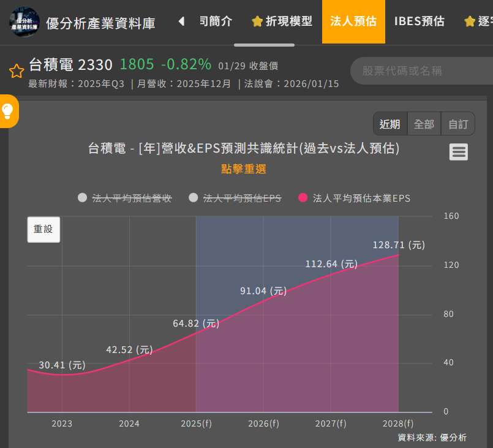Toggle the favorite star beside 台積電 2330
This screenshot has height=448, width=493.
coord(16,70)
